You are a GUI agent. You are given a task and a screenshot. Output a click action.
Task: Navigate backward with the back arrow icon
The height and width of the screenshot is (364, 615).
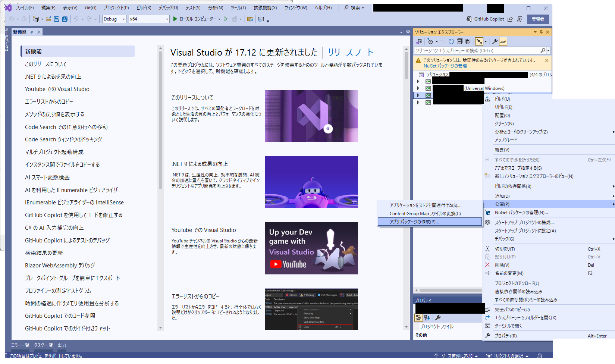coord(12,19)
